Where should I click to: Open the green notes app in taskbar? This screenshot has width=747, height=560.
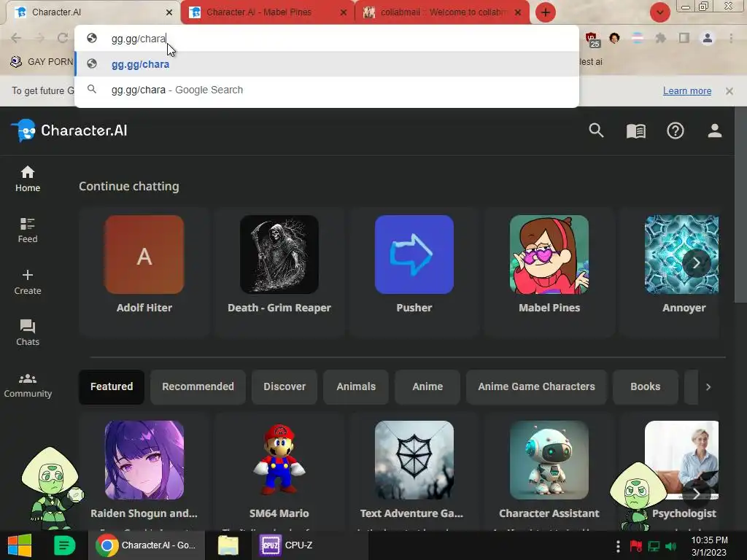point(64,545)
